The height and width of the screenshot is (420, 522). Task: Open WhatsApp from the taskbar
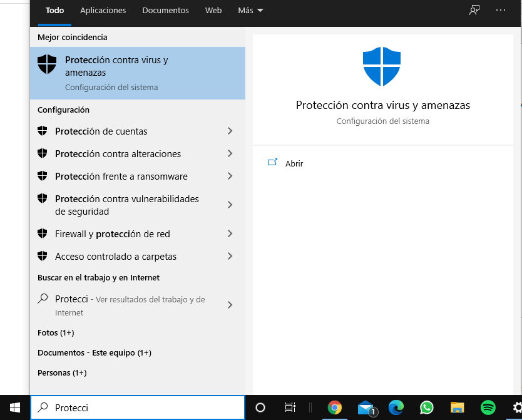point(427,407)
